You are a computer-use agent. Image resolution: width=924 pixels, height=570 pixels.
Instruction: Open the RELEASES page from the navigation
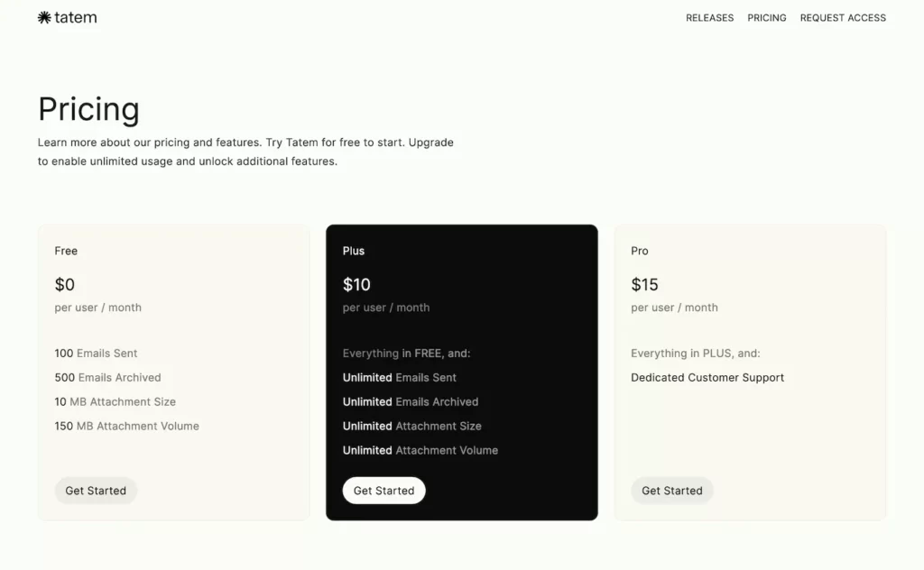(x=709, y=17)
